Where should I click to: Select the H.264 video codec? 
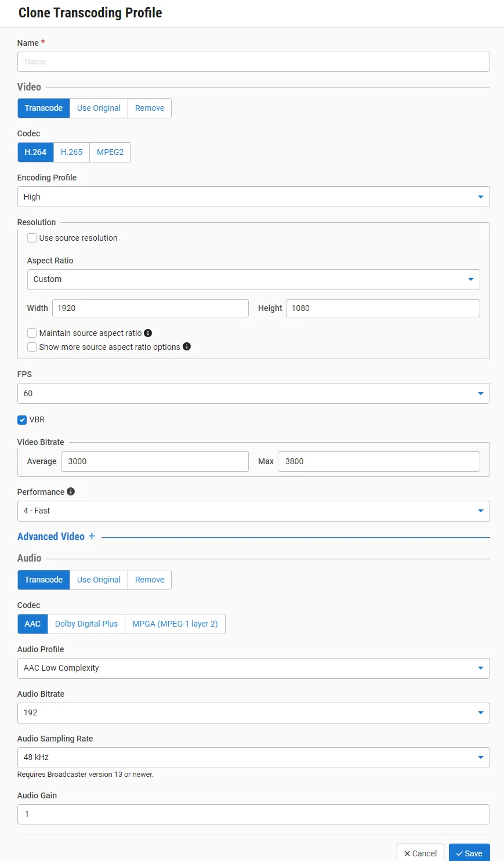coord(35,152)
